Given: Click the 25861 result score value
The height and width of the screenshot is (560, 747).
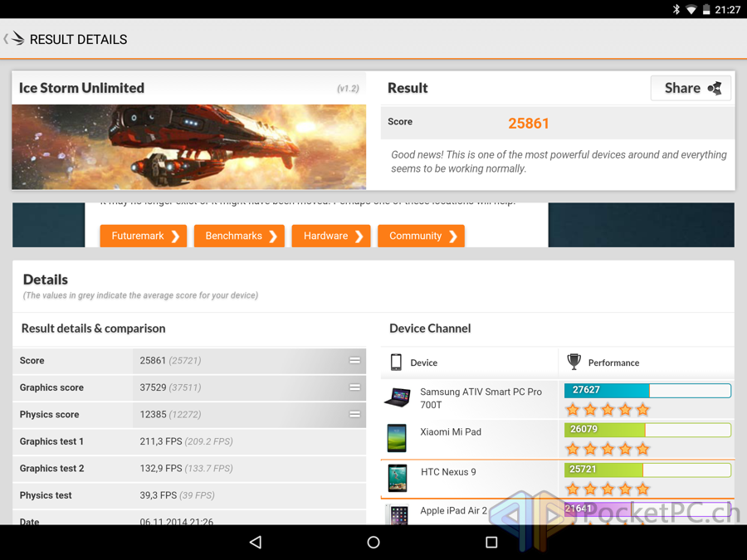Looking at the screenshot, I should point(529,124).
